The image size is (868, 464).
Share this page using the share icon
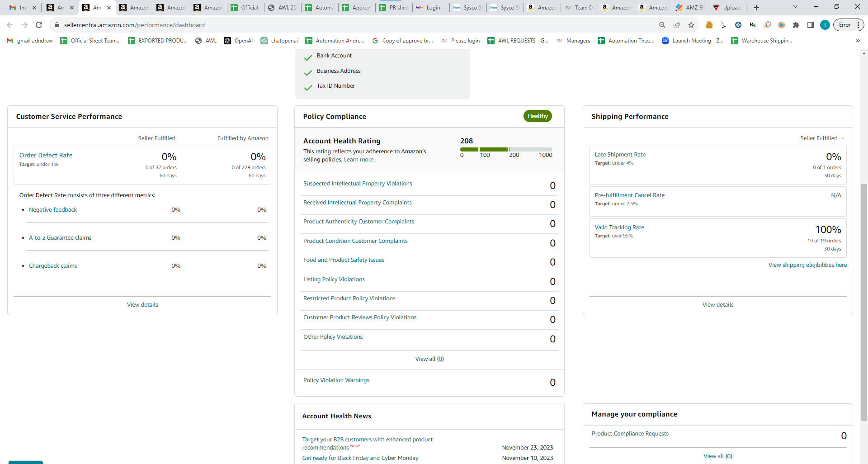[x=677, y=25]
